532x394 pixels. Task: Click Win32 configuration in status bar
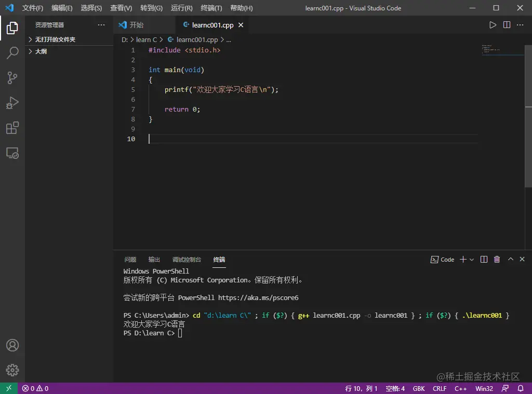pyautogui.click(x=484, y=389)
